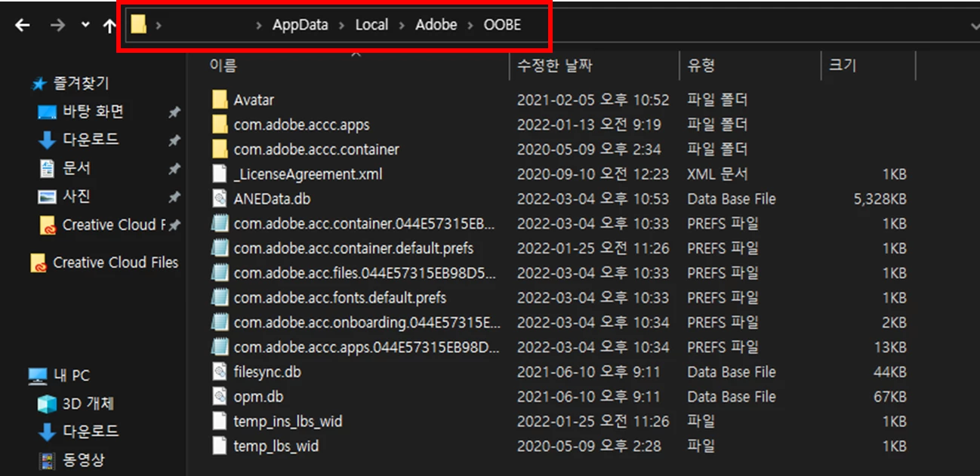980x476 pixels.
Task: Select Local in the address breadcrumb
Action: click(x=371, y=25)
